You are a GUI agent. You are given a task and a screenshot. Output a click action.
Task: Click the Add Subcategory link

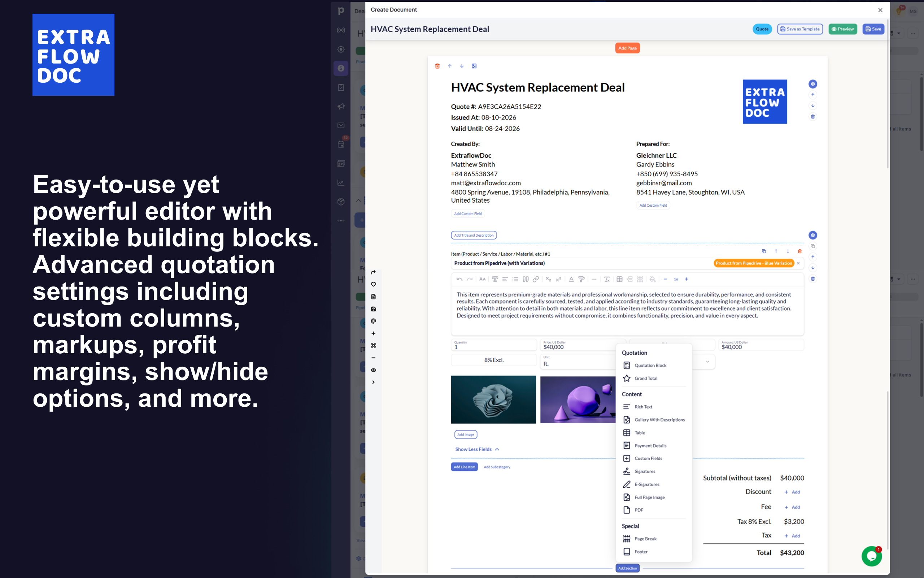[497, 467]
